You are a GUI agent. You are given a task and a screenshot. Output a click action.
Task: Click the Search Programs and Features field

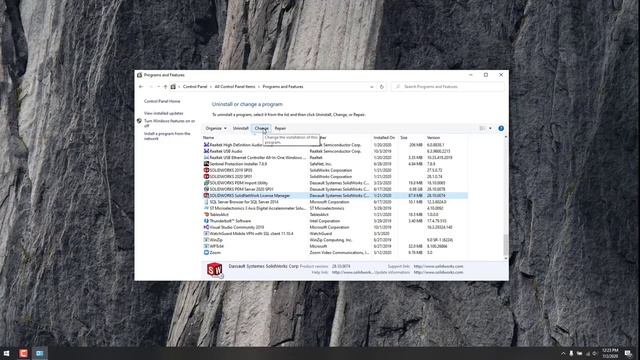click(447, 87)
